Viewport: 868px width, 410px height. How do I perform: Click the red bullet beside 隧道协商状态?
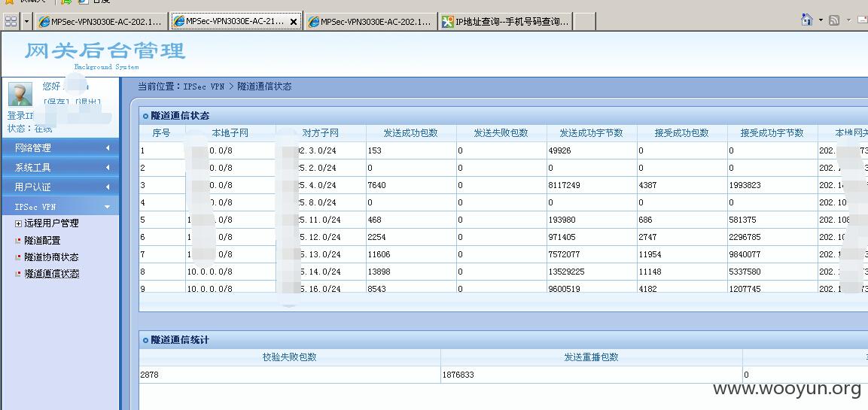18,257
